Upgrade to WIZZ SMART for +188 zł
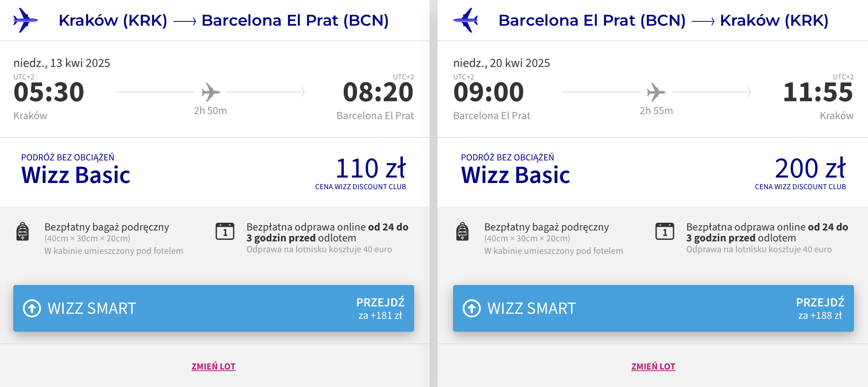Viewport: 868px width, 387px height. click(654, 308)
